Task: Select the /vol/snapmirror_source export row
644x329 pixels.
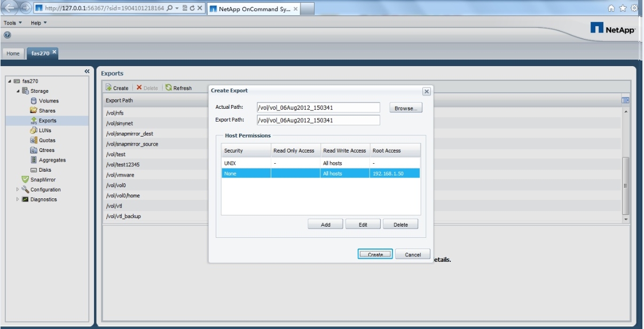Action: point(156,144)
